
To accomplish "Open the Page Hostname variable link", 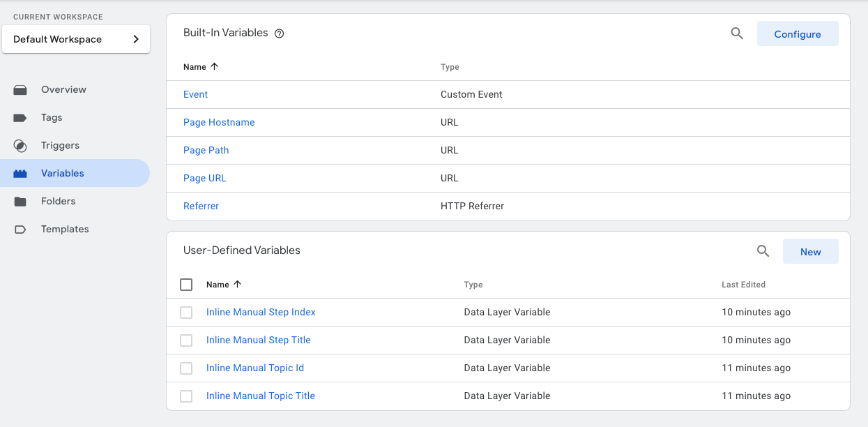I will tap(219, 123).
